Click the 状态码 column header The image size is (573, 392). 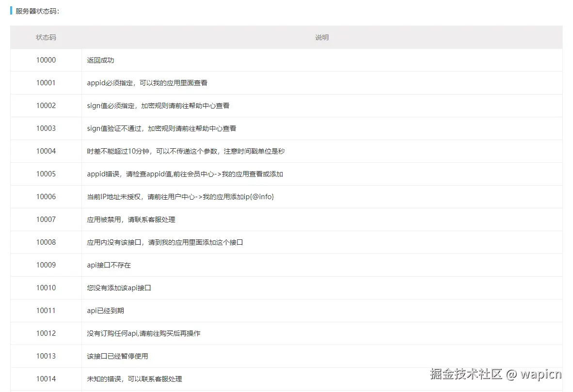pos(46,37)
